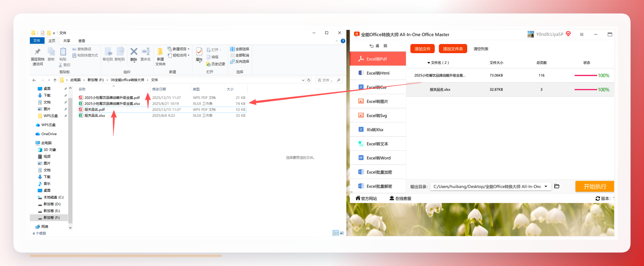This screenshot has width=644, height=266.
Task: Click the 复制路径 copy path item
Action: [x=82, y=49]
